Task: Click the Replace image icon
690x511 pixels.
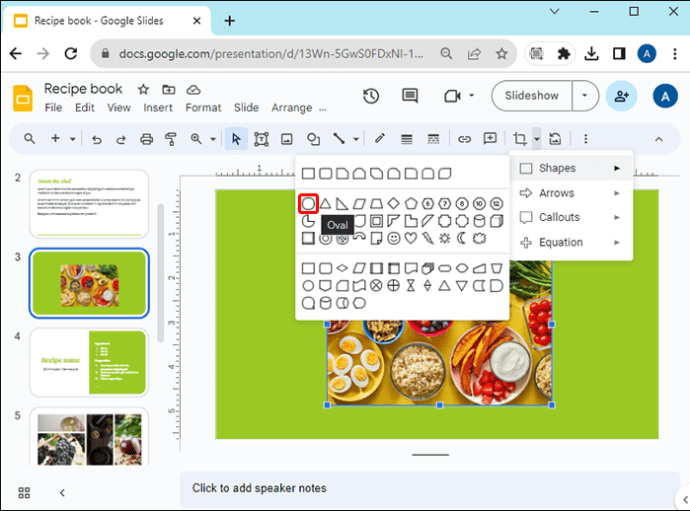Action: 555,139
